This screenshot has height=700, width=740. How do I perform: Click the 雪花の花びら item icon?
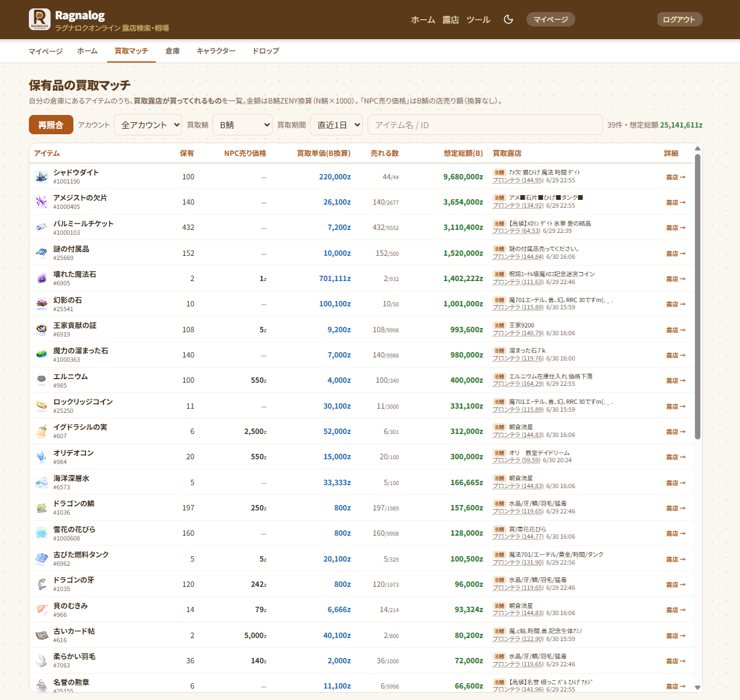(x=42, y=533)
